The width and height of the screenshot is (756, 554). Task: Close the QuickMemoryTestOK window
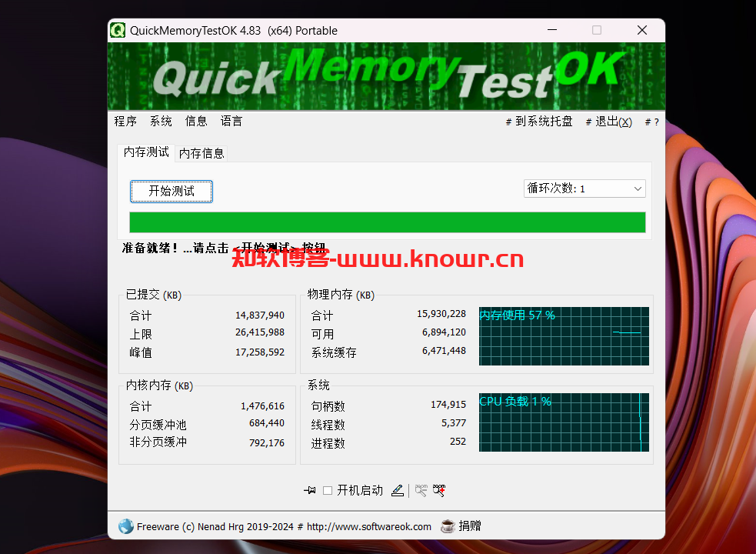(641, 30)
